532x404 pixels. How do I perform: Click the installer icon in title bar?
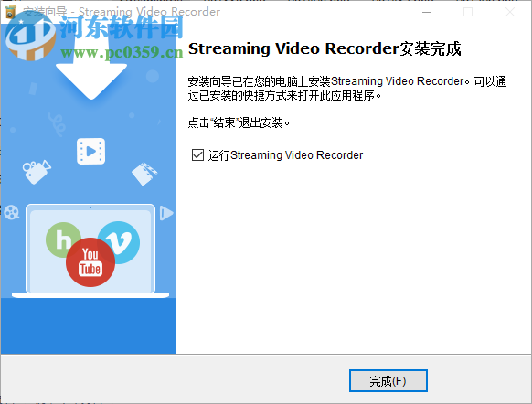coord(10,12)
